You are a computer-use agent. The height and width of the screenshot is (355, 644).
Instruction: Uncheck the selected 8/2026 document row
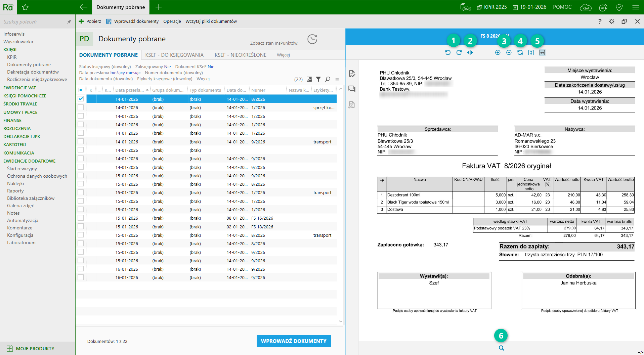[x=81, y=99]
